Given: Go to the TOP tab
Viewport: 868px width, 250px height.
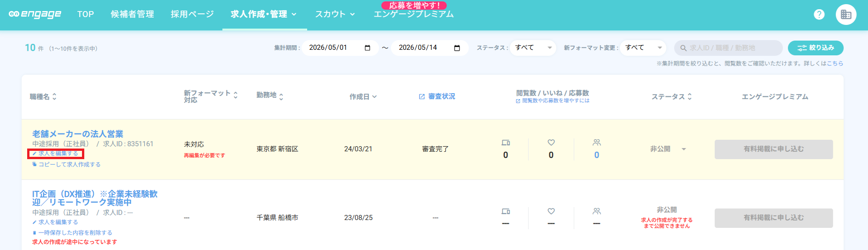Looking at the screenshot, I should point(86,14).
